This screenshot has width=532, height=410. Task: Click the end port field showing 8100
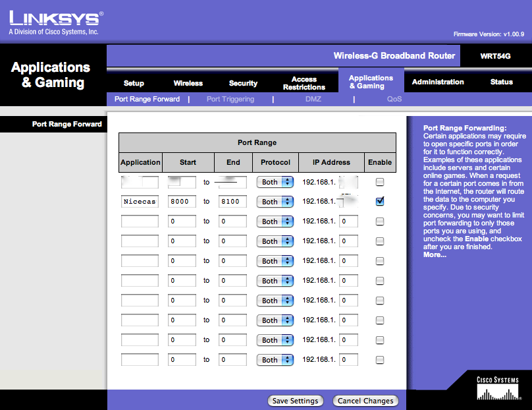pos(232,202)
